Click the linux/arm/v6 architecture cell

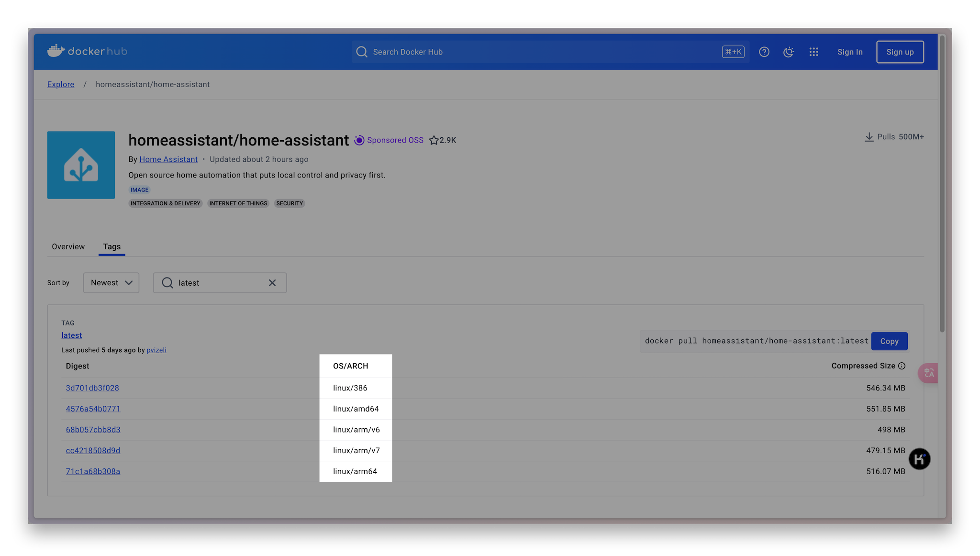[x=356, y=430]
